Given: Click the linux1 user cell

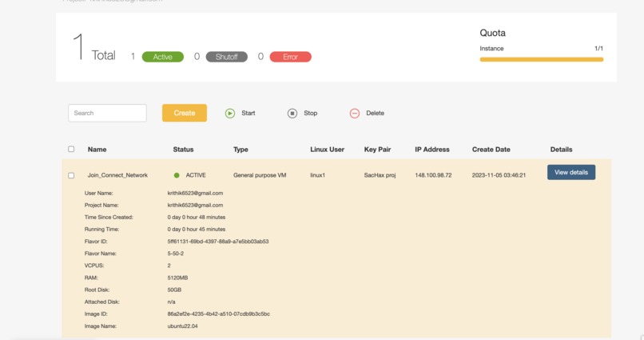Looking at the screenshot, I should point(317,175).
